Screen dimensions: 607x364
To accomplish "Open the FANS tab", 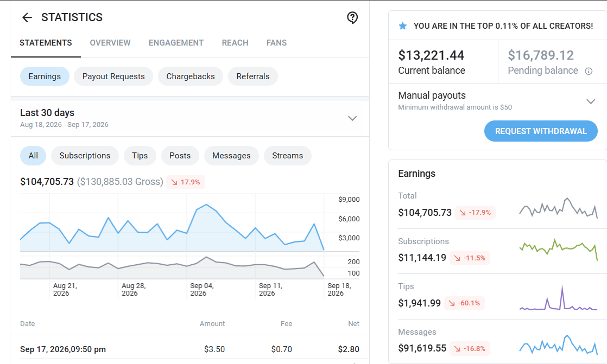I will (276, 43).
